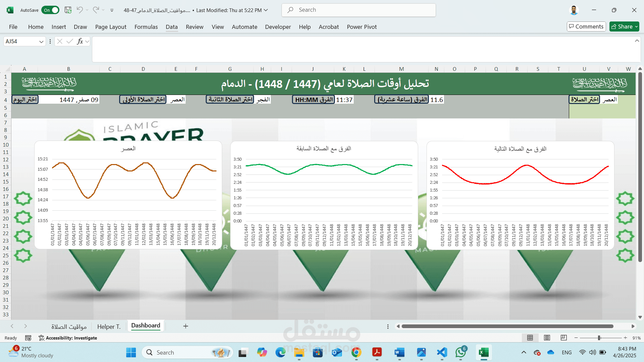Select the 11:37 difference value cell
644x362 pixels.
344,100
